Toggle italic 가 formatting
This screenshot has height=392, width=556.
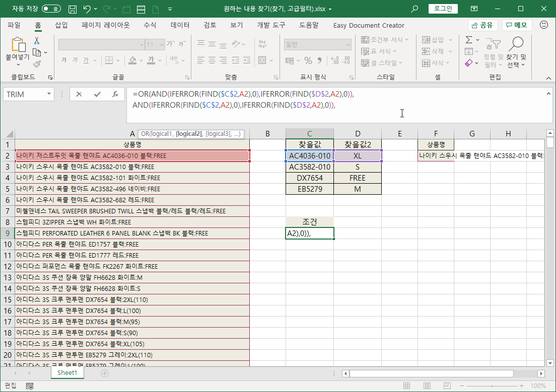point(75,60)
